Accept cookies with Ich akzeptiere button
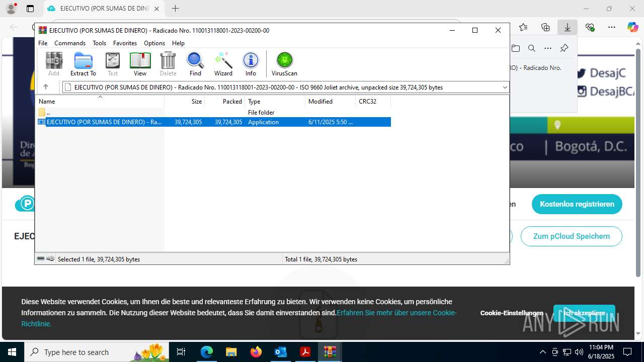The width and height of the screenshot is (644, 362). (x=584, y=313)
